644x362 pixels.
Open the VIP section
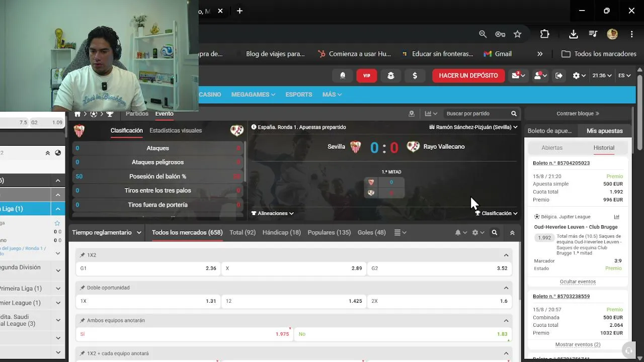point(367,75)
